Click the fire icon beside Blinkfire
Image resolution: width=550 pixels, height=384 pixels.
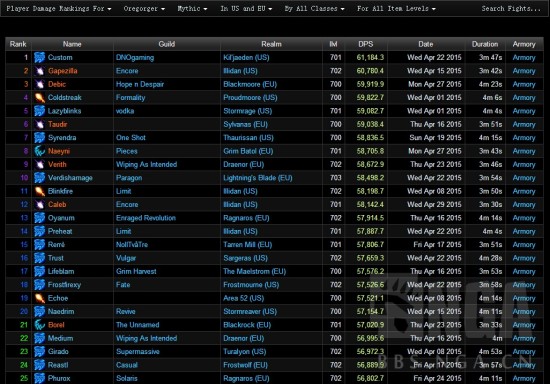[x=40, y=191]
